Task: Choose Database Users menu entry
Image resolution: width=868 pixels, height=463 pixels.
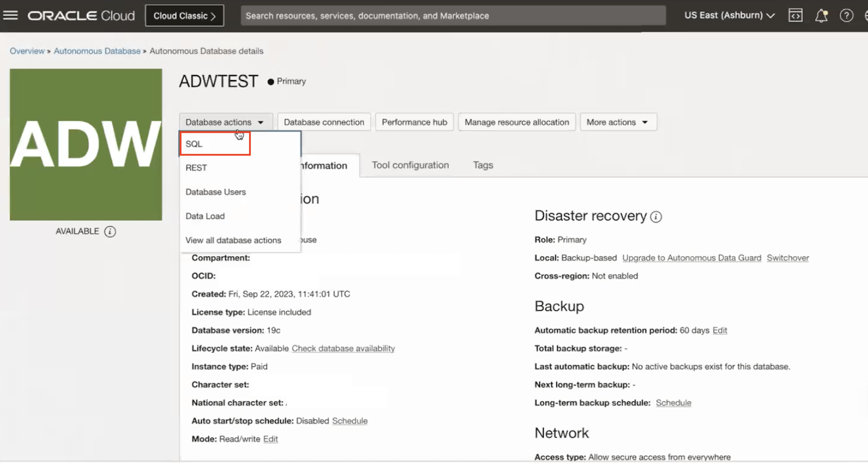Action: coord(215,192)
